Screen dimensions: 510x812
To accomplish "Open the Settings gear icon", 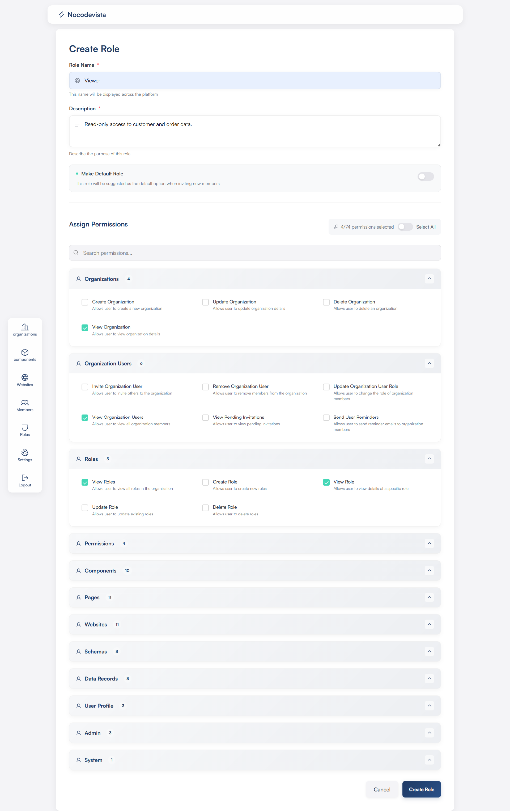I will (x=25, y=453).
